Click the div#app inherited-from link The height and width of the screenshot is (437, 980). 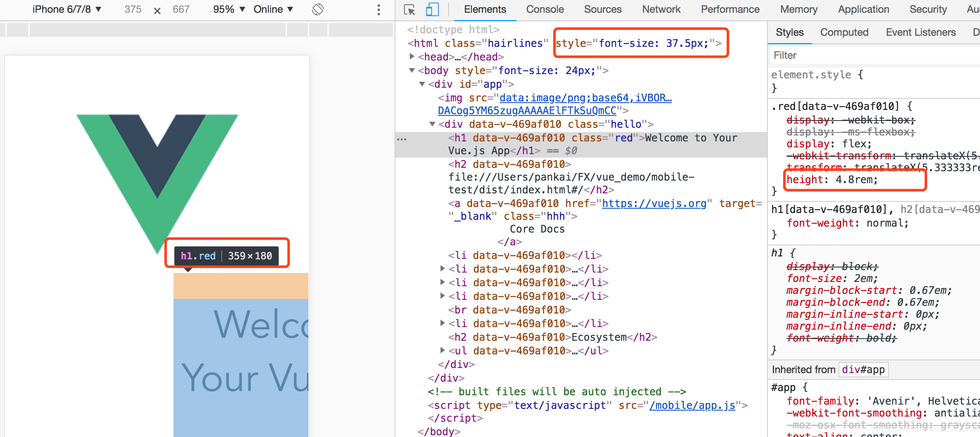[x=863, y=370]
